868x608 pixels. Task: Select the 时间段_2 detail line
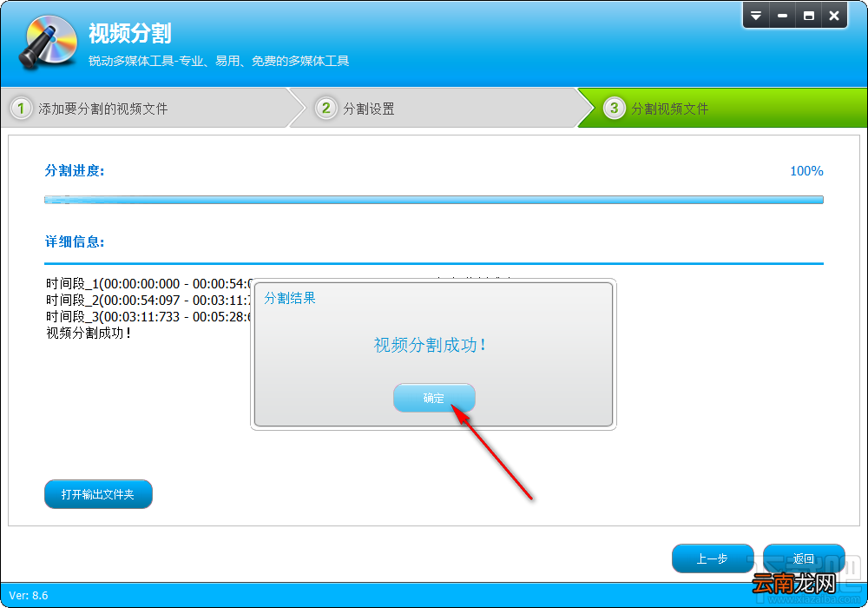tap(148, 301)
